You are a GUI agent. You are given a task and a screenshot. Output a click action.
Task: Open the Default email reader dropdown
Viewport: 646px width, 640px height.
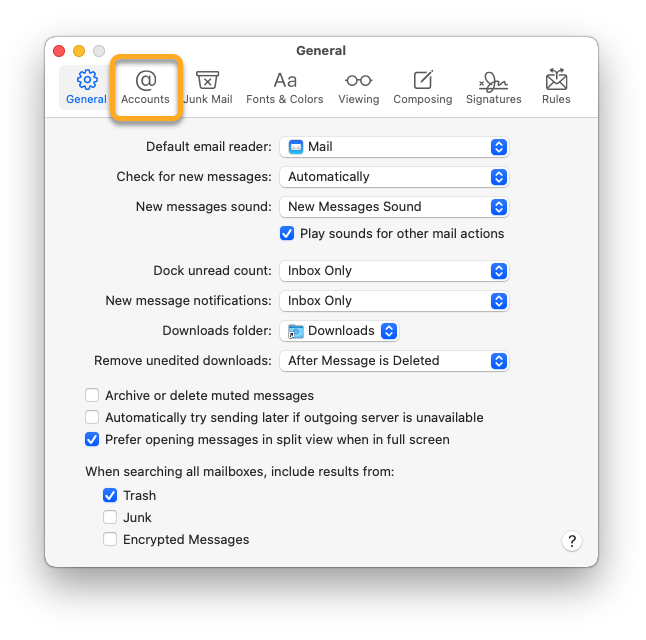pos(394,147)
